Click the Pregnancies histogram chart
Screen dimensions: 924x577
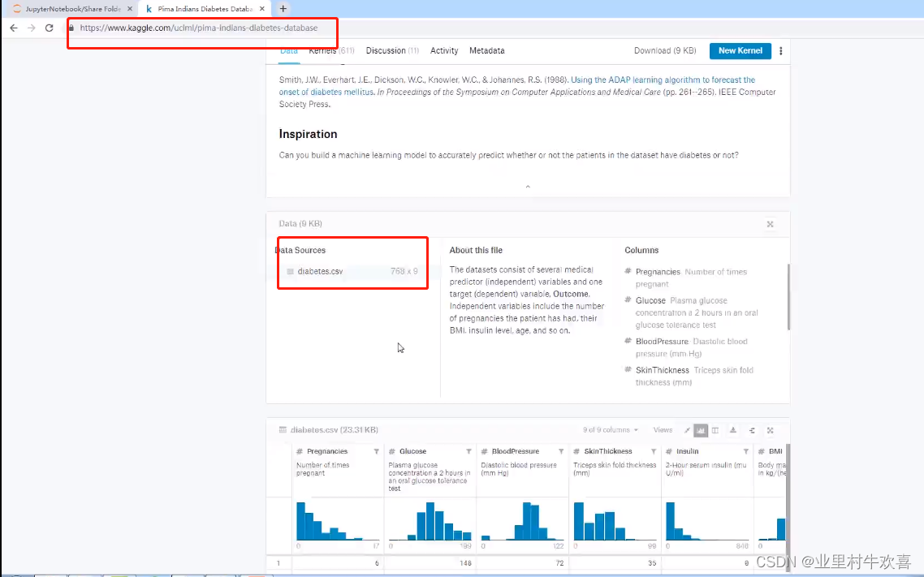point(338,521)
